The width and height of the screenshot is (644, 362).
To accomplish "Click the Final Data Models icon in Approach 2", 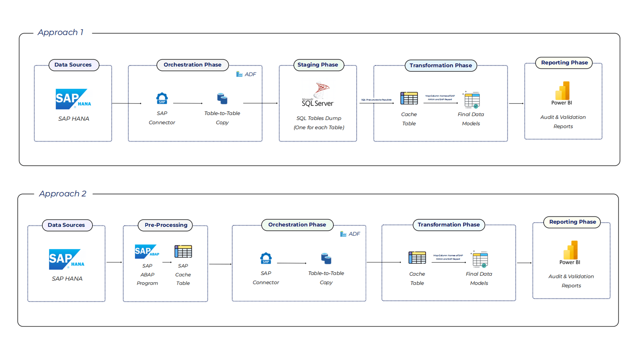I will point(479,259).
